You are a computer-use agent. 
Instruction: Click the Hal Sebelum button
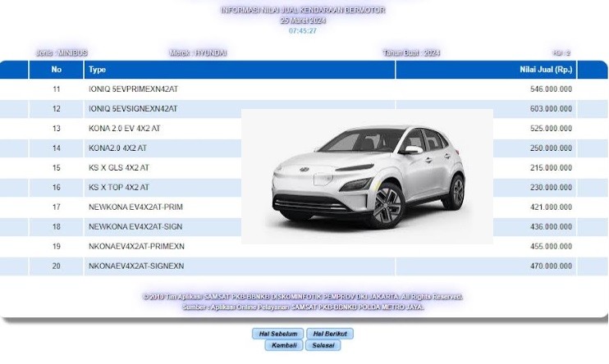[277, 334]
